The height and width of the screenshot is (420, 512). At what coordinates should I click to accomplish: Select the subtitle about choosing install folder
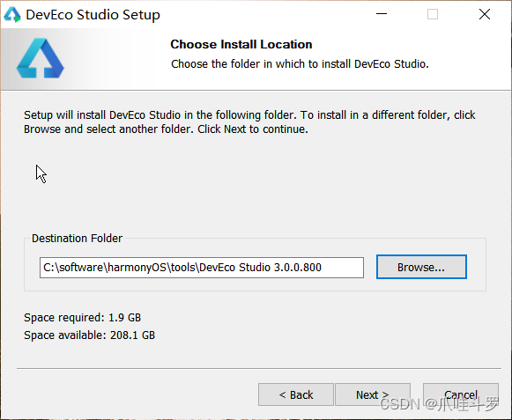[x=300, y=64]
